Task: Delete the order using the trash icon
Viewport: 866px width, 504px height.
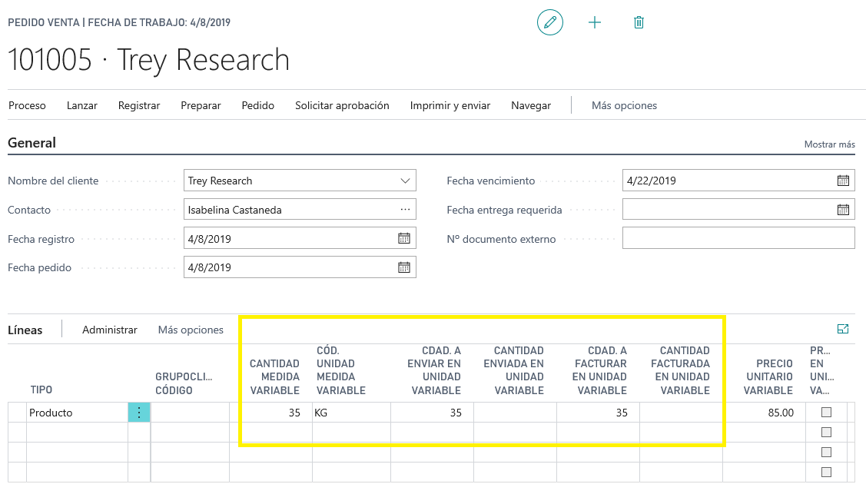Action: tap(639, 22)
